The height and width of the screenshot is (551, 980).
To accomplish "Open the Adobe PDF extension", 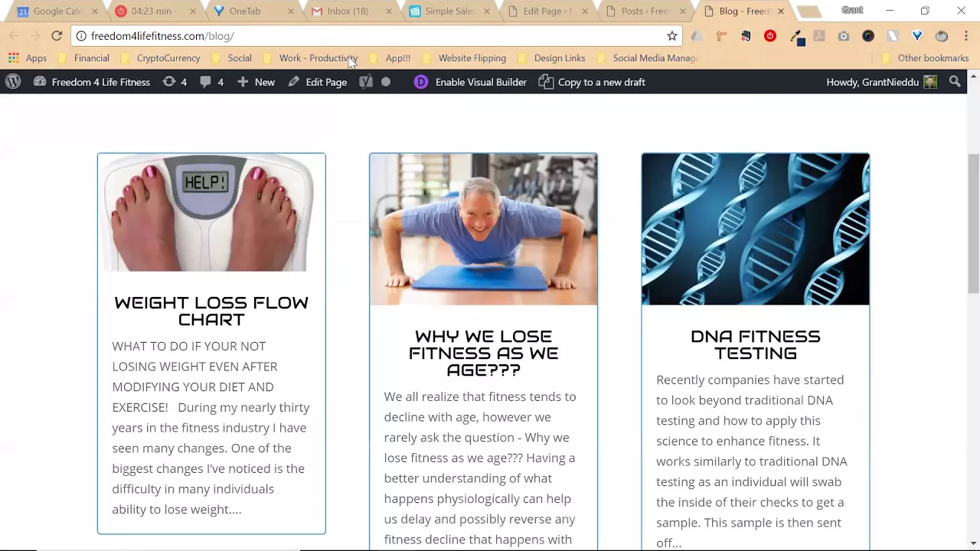I will 819,36.
